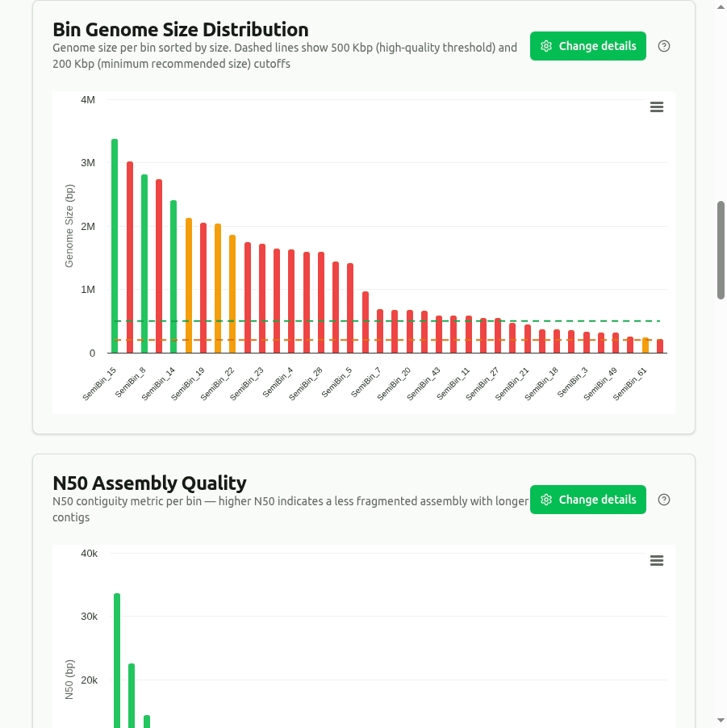This screenshot has width=727, height=728.
Task: Click the help icon beside Bin Genome Size Distribution
Action: pos(663,46)
